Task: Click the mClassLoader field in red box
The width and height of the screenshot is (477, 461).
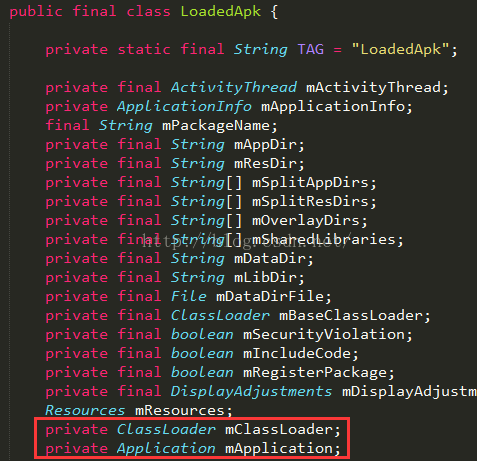Action: 279,430
